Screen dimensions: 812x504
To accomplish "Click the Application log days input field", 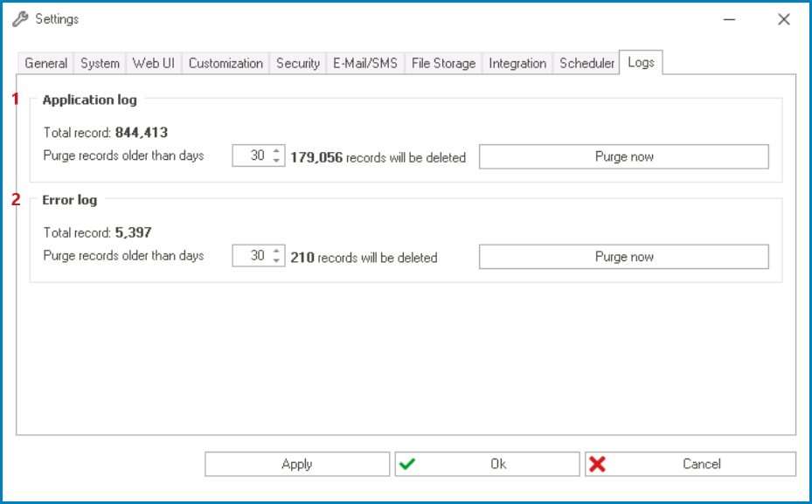I will [x=255, y=156].
